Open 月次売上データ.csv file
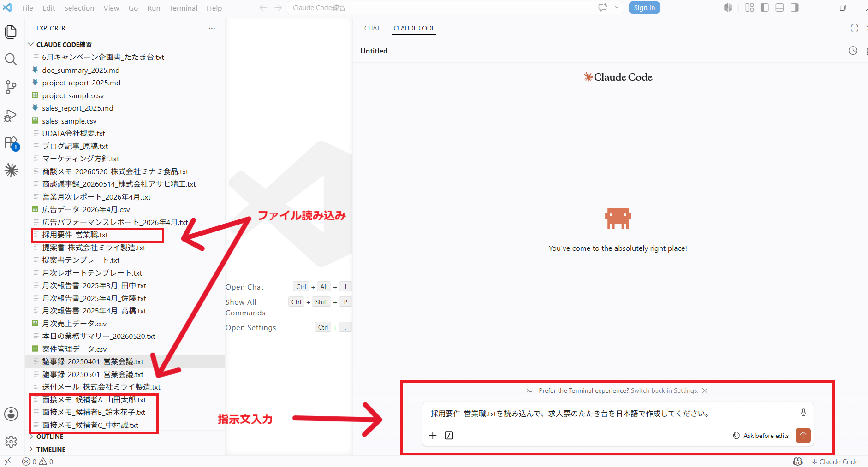 click(x=125, y=324)
